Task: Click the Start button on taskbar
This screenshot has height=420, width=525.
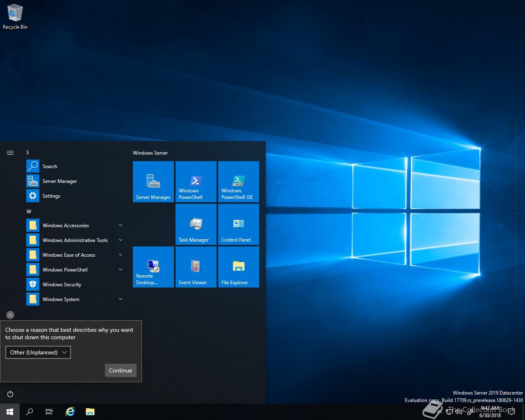Action: pos(10,412)
